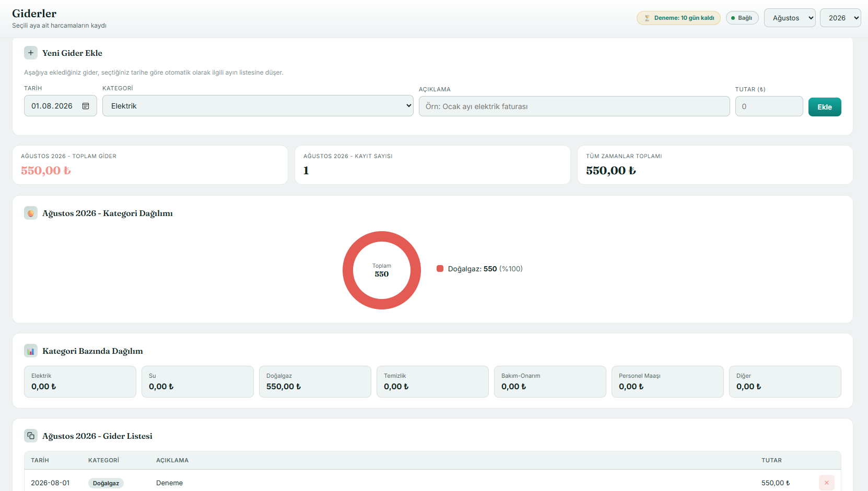Click the Deneme description cell
The image size is (868, 491).
point(169,483)
